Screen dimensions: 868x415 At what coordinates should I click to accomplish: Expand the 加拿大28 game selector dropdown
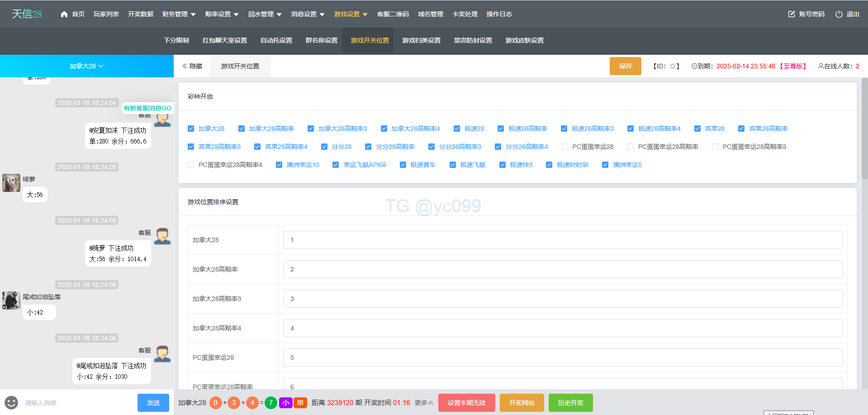click(86, 66)
